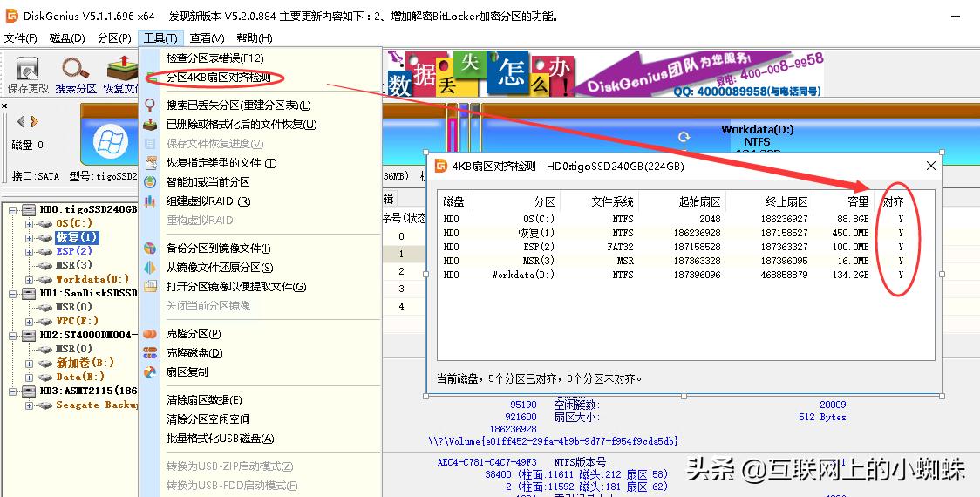
Task: Click the 终止扇区 column header
Action: pyautogui.click(x=786, y=202)
